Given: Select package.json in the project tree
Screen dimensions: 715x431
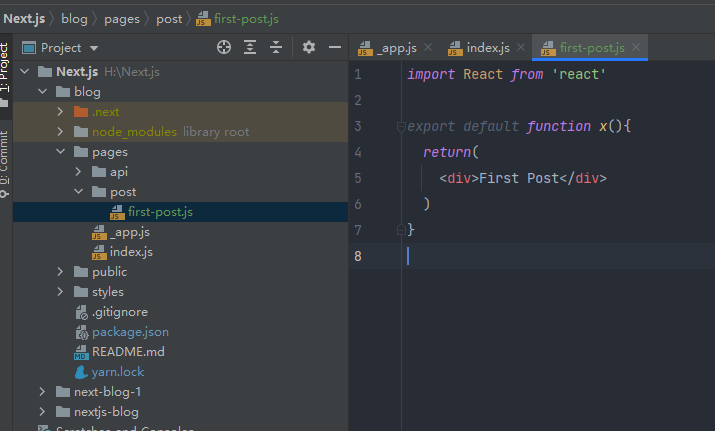Looking at the screenshot, I should tap(181, 332).
